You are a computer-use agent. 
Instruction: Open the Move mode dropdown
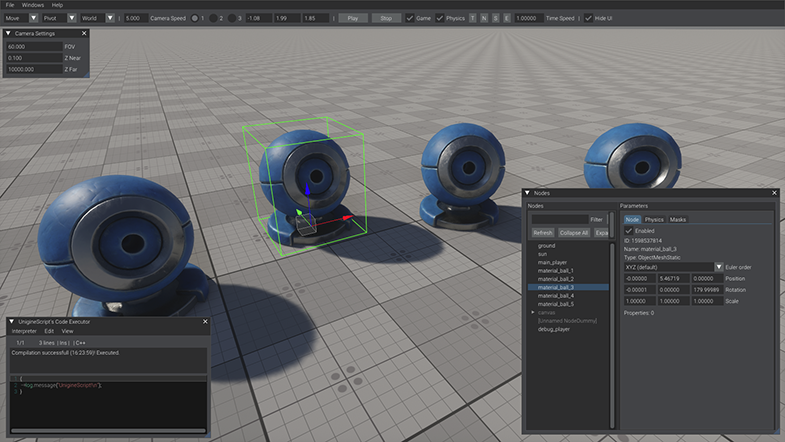pos(35,18)
